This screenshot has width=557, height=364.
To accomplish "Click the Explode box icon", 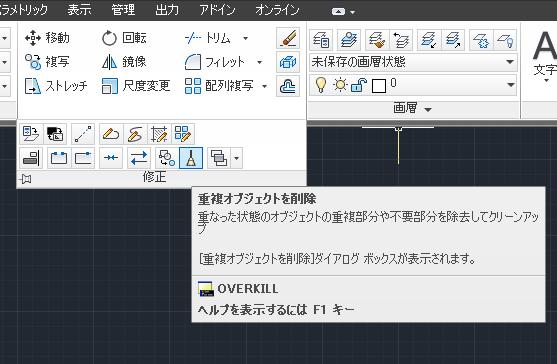I will click(x=288, y=62).
